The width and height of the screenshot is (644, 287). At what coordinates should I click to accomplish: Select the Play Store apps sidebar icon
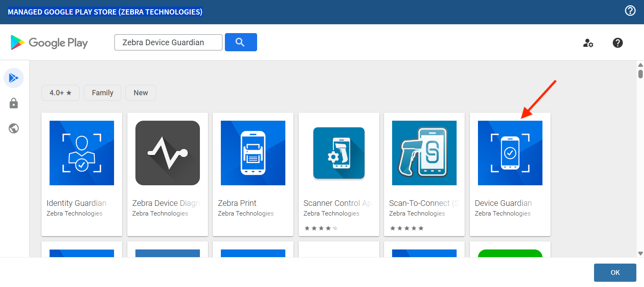[x=14, y=78]
